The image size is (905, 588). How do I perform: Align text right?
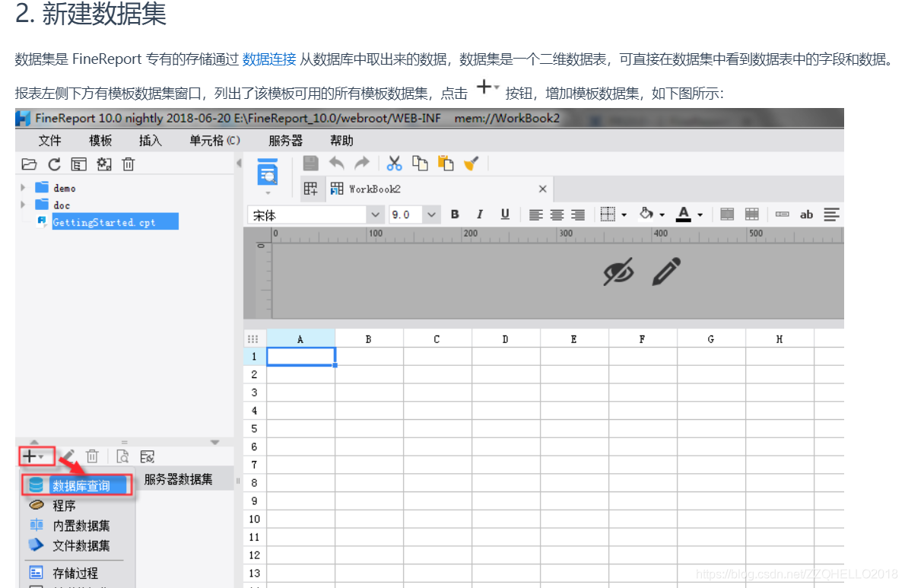[578, 215]
